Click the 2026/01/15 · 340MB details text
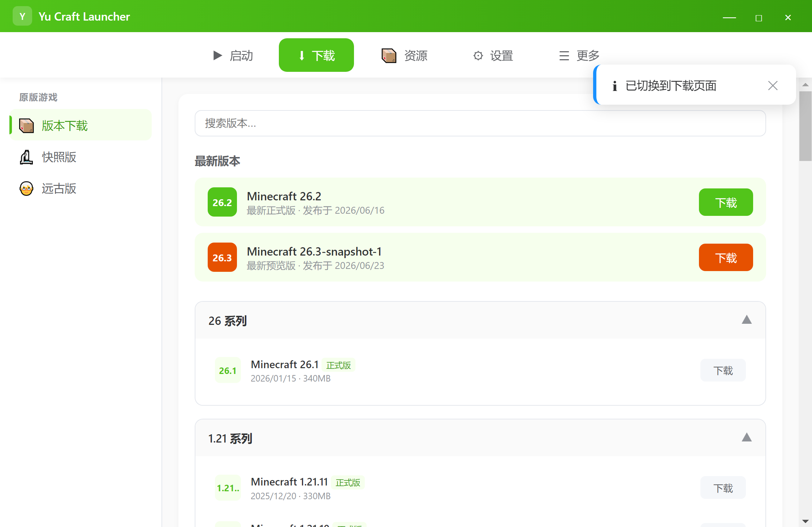 pos(291,378)
